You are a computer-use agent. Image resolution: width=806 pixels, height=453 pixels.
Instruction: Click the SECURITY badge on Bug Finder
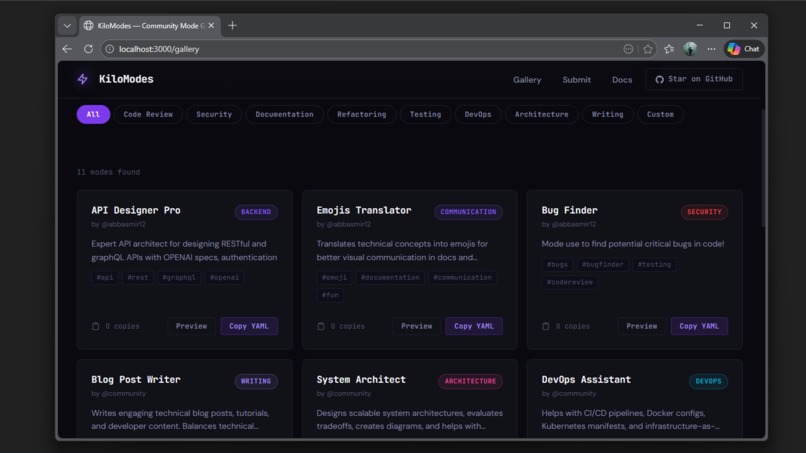point(704,212)
